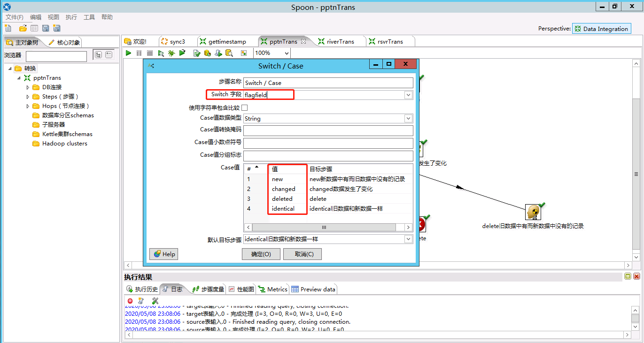The height and width of the screenshot is (343, 644).
Task: Click the Explore database icon
Action: (229, 53)
